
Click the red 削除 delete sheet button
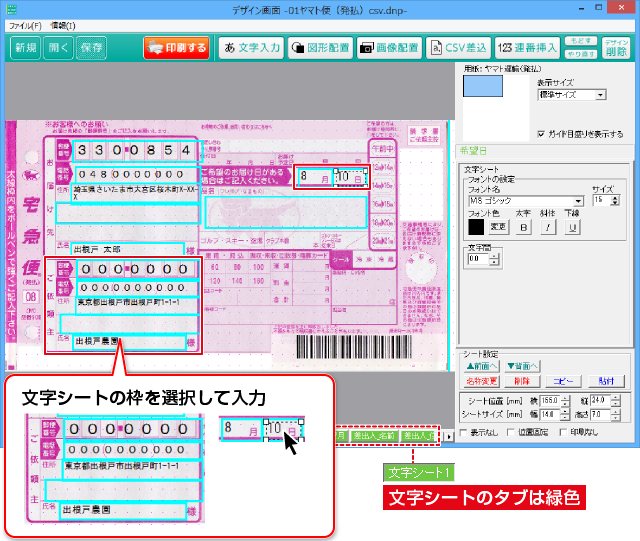pyautogui.click(x=522, y=381)
